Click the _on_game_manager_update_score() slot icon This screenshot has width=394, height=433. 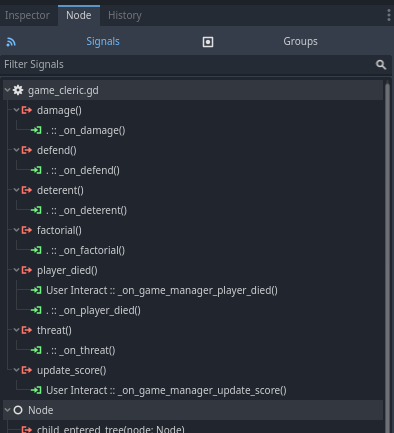(x=36, y=390)
